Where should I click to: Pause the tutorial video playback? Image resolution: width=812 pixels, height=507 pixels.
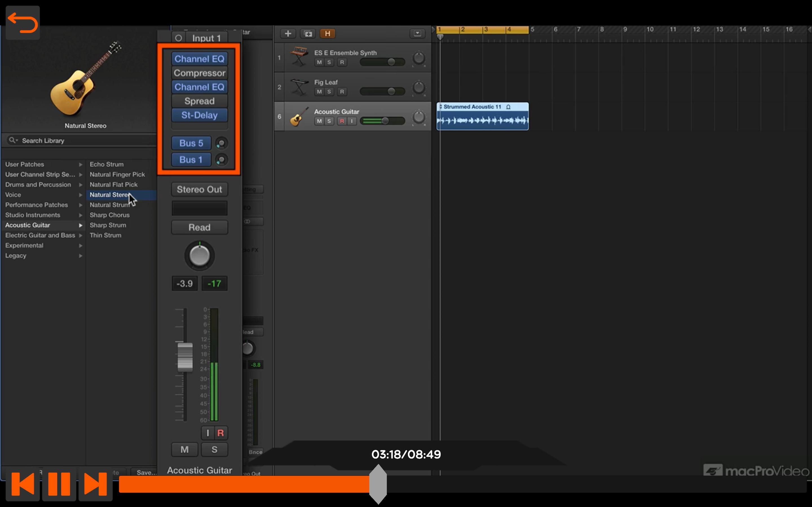click(x=59, y=484)
